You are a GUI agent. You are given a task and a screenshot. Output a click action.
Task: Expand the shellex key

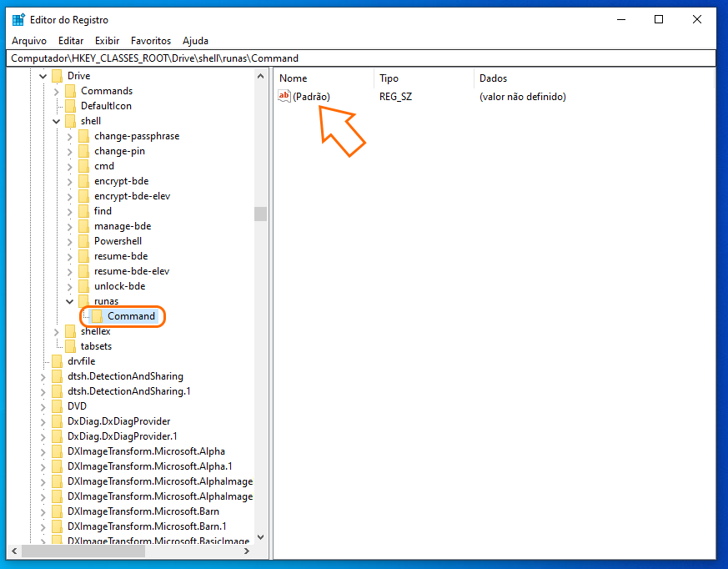pyautogui.click(x=56, y=332)
